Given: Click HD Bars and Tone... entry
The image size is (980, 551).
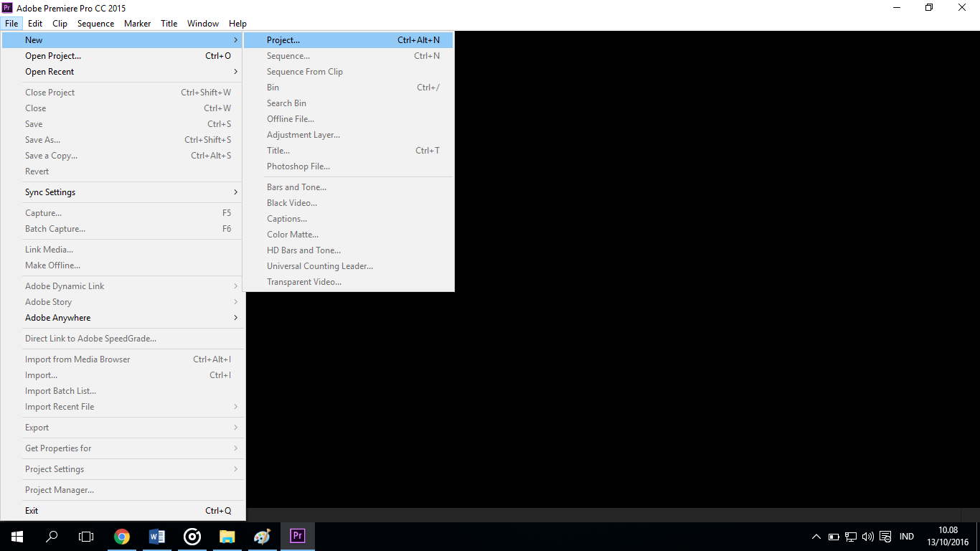Looking at the screenshot, I should (349, 250).
